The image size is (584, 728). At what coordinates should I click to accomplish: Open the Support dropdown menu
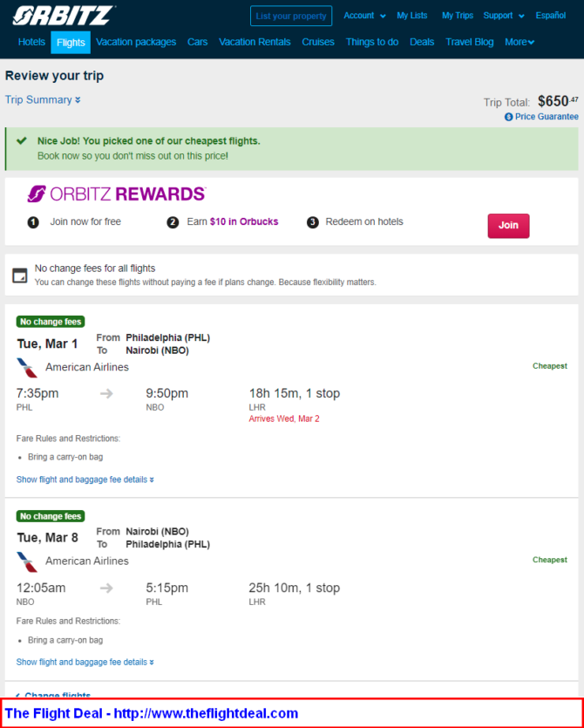(504, 16)
